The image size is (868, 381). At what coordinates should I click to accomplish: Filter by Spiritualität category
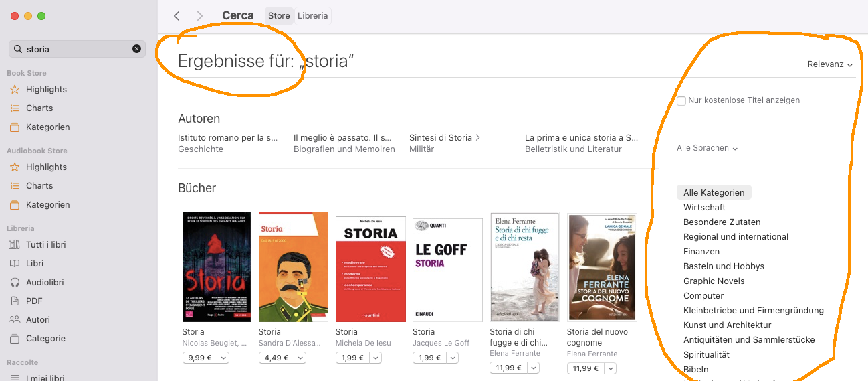click(x=706, y=354)
